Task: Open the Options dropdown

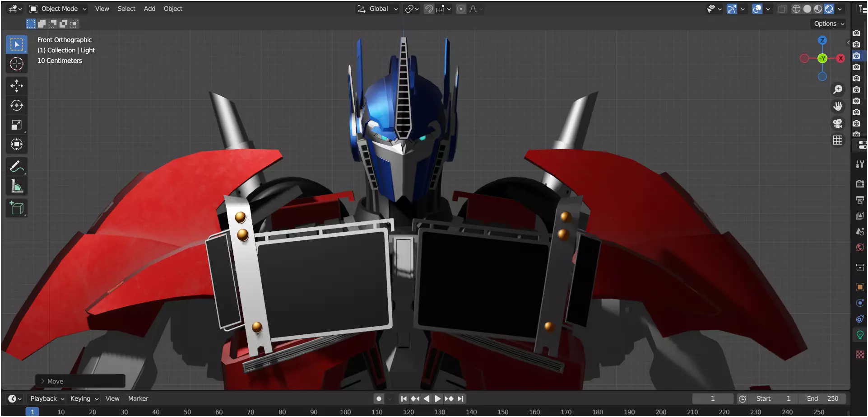Action: (x=829, y=23)
